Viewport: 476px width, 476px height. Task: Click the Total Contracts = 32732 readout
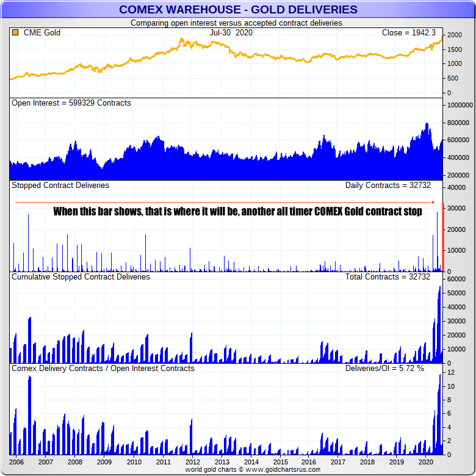pyautogui.click(x=388, y=277)
